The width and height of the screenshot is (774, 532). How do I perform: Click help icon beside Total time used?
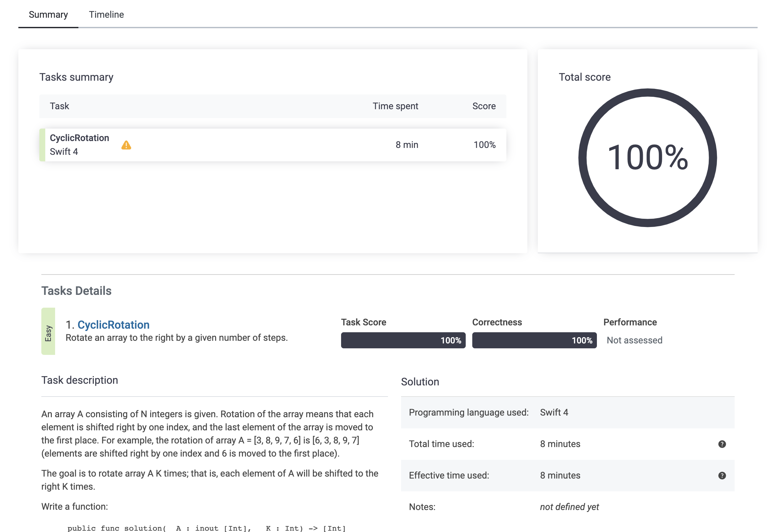pyautogui.click(x=722, y=444)
